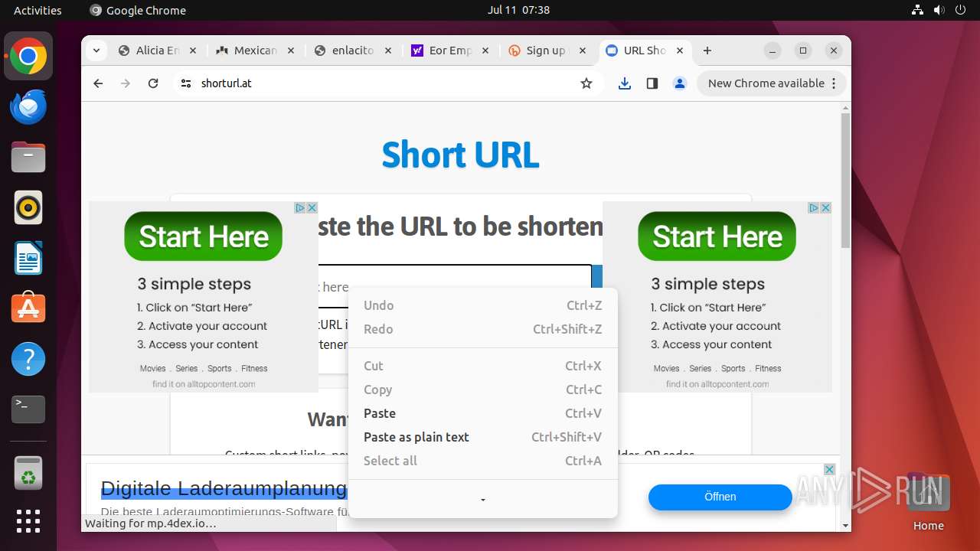Close the Mexican tab

tap(291, 51)
